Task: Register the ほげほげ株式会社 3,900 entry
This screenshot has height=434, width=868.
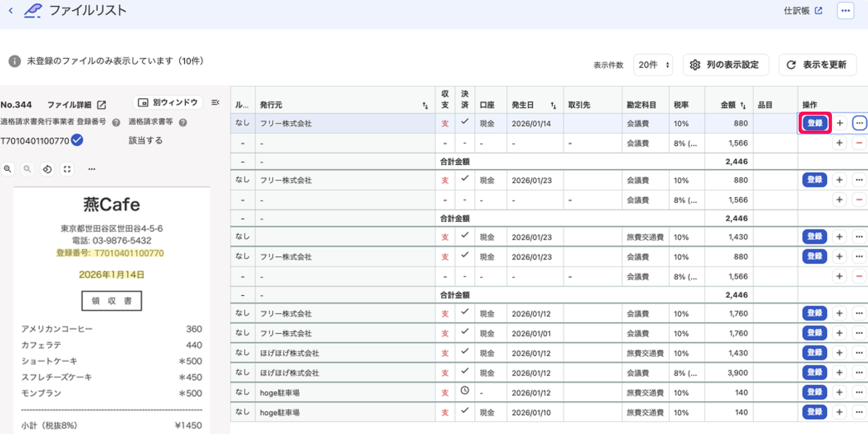Action: point(815,372)
